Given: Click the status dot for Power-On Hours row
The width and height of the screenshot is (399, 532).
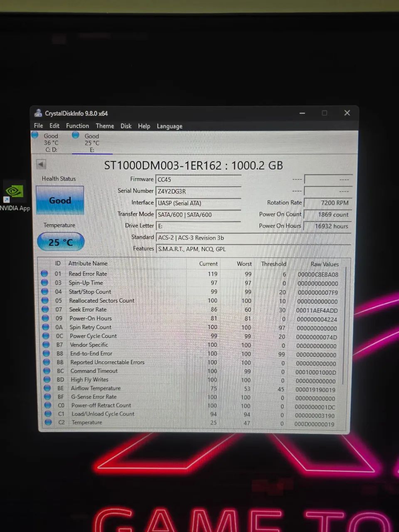Looking at the screenshot, I should point(46,318).
